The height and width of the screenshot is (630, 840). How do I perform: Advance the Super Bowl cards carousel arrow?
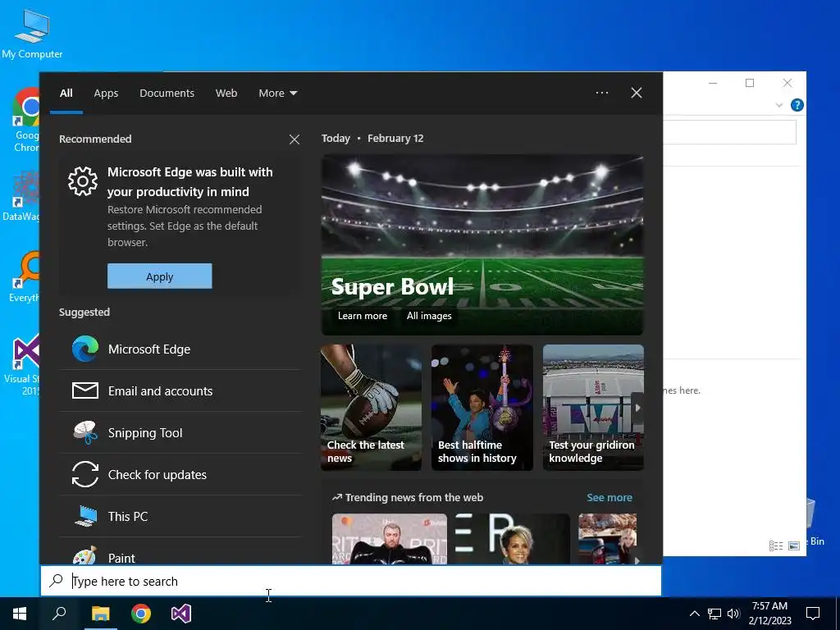tap(637, 408)
